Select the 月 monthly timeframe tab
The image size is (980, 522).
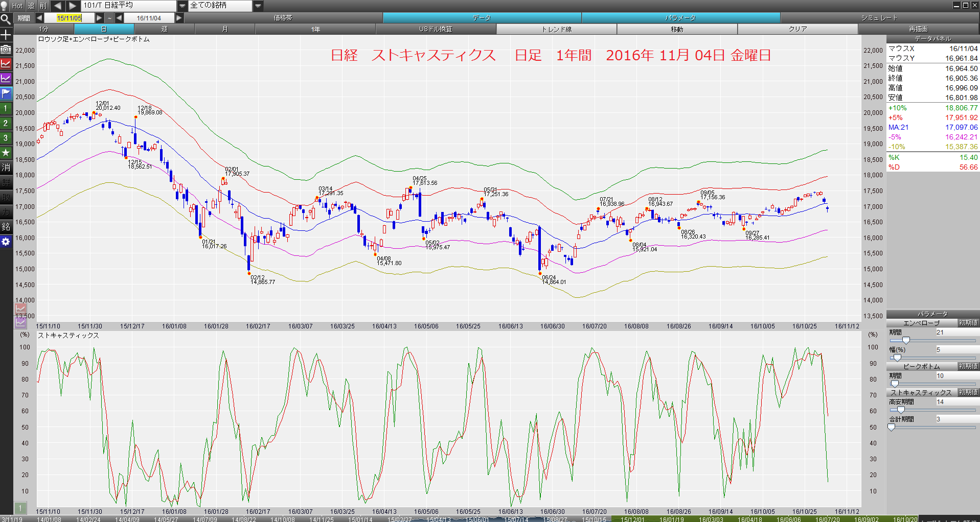(225, 29)
